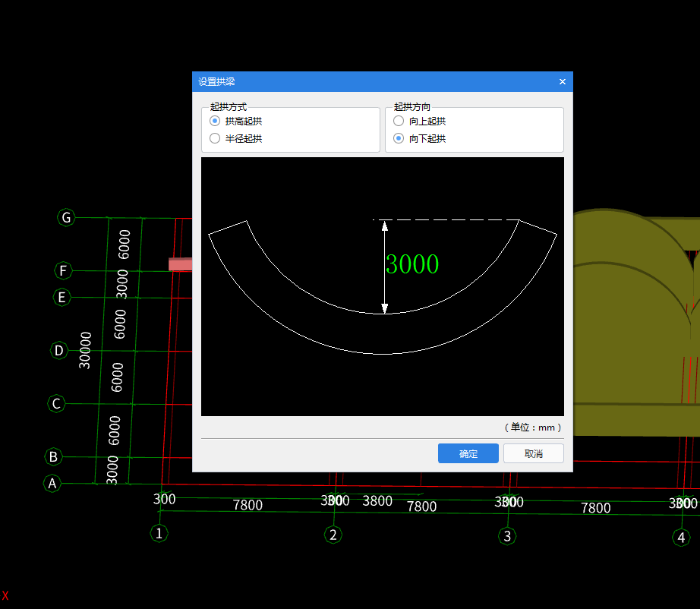
Task: Click the 7800 dimension between axes 1 and 2
Action: (x=248, y=505)
